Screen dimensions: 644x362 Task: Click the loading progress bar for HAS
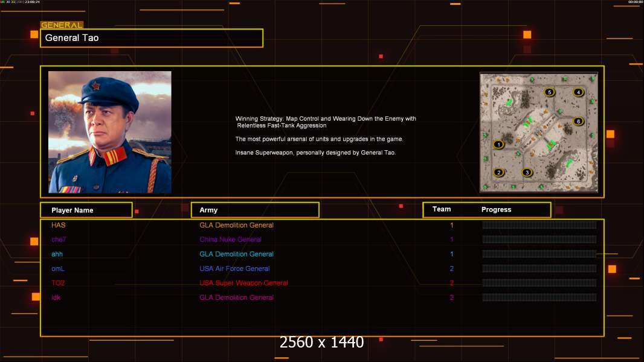coord(539,224)
